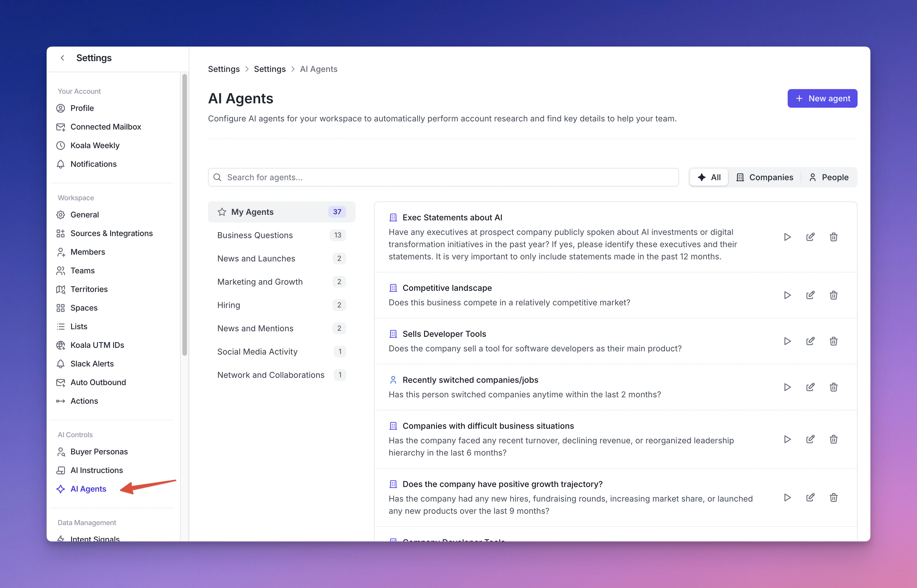The image size is (917, 588).
Task: Edit the Companies with difficult business situations agent
Action: [x=810, y=440]
